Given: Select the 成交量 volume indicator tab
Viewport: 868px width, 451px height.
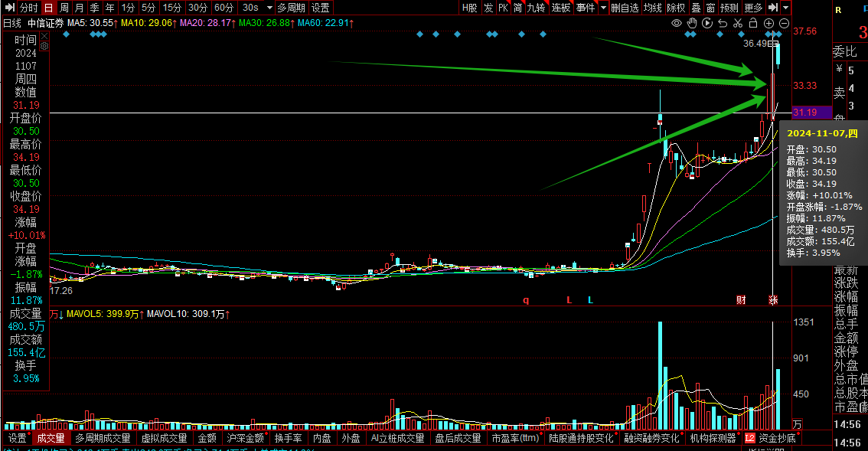Looking at the screenshot, I should (51, 438).
